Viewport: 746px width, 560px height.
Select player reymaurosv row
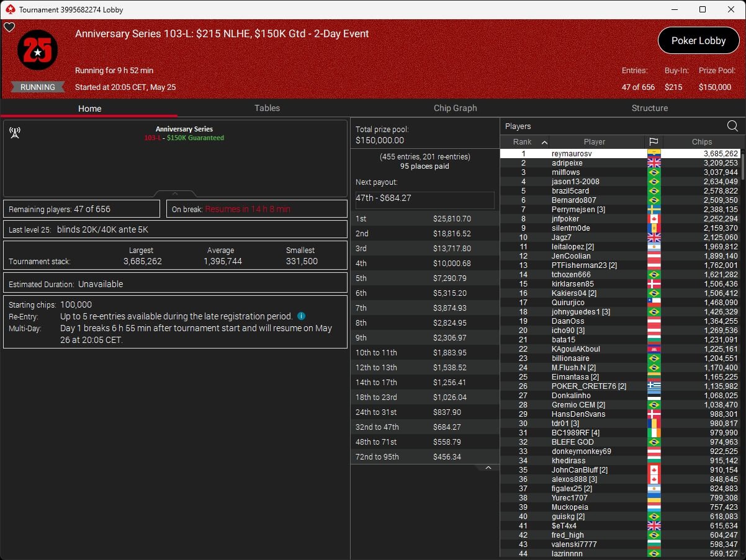(621, 154)
